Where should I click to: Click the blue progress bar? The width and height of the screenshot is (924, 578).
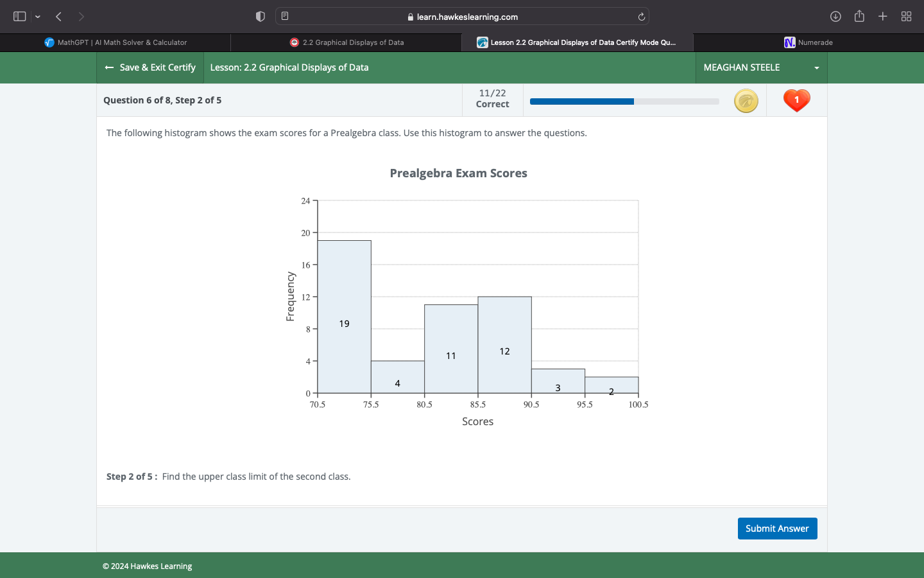click(581, 101)
